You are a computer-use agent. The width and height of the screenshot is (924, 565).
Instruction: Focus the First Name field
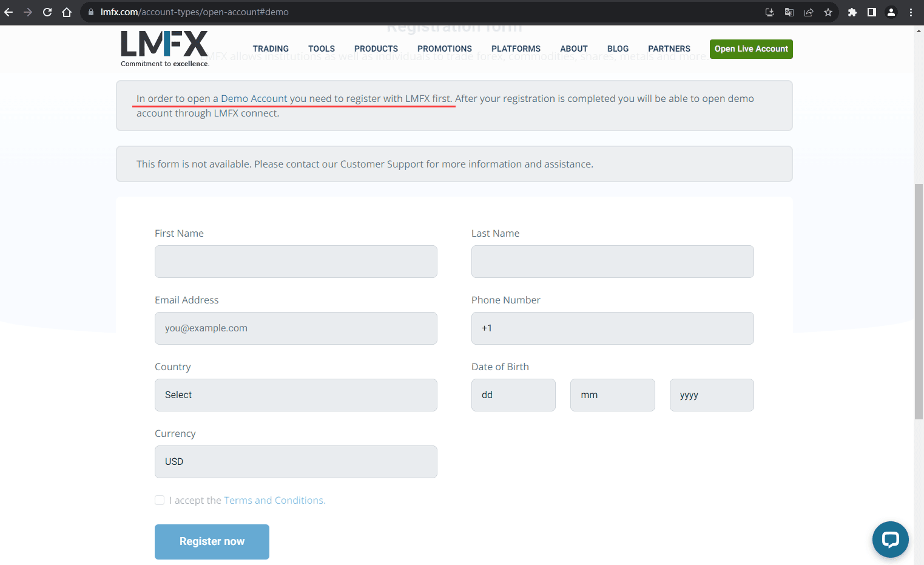pyautogui.click(x=296, y=262)
